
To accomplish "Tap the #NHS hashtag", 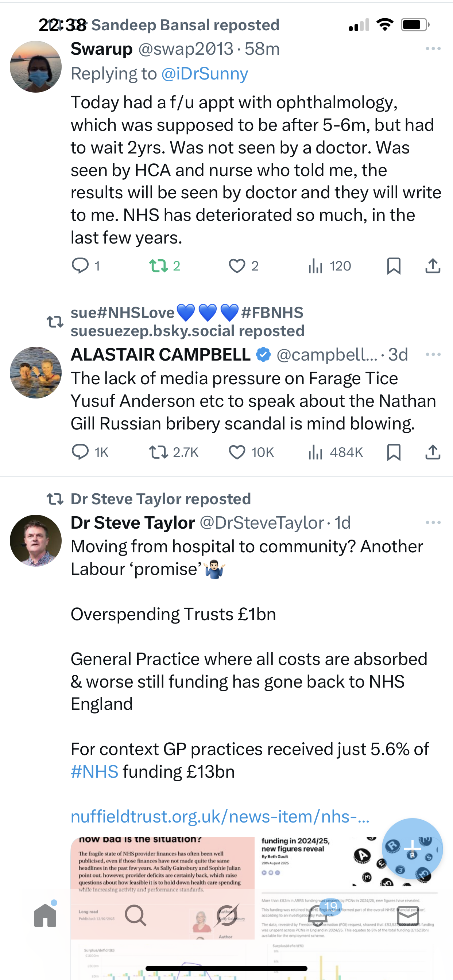I will pyautogui.click(x=94, y=771).
